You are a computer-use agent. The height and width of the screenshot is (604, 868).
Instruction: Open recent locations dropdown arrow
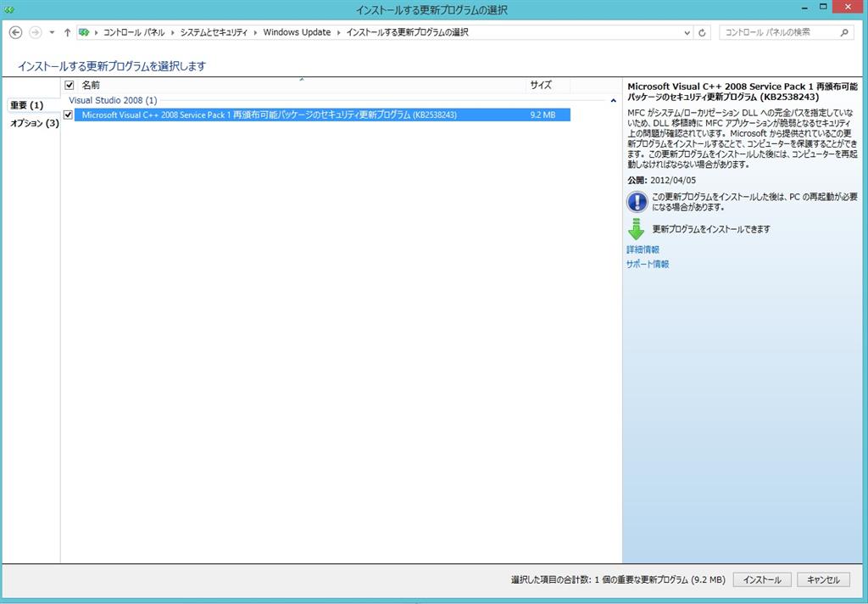[x=52, y=33]
